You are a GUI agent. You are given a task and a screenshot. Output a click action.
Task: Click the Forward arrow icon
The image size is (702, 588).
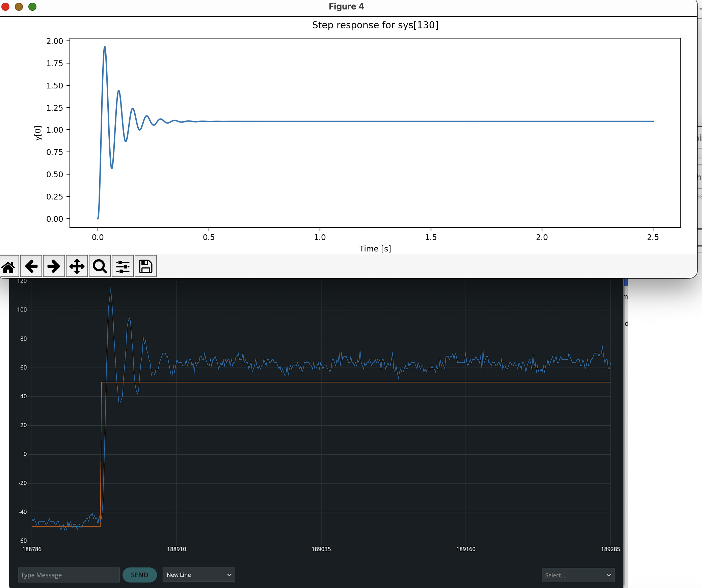click(x=54, y=266)
